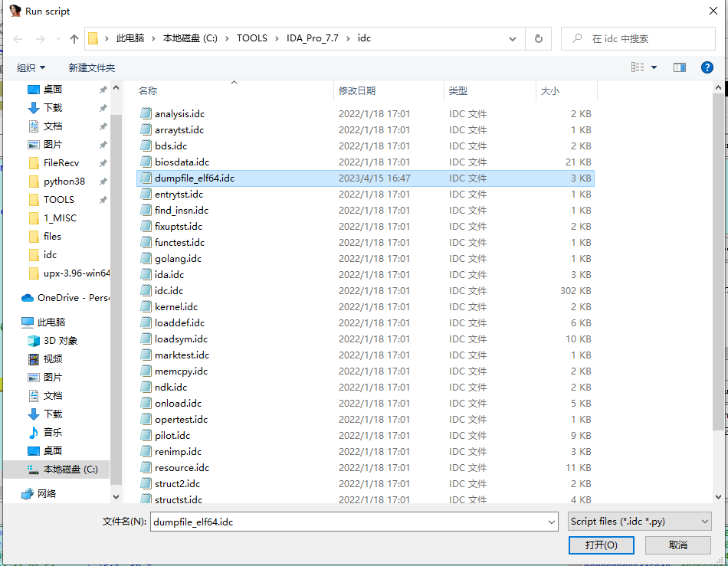Click the blue help question mark icon

point(707,67)
